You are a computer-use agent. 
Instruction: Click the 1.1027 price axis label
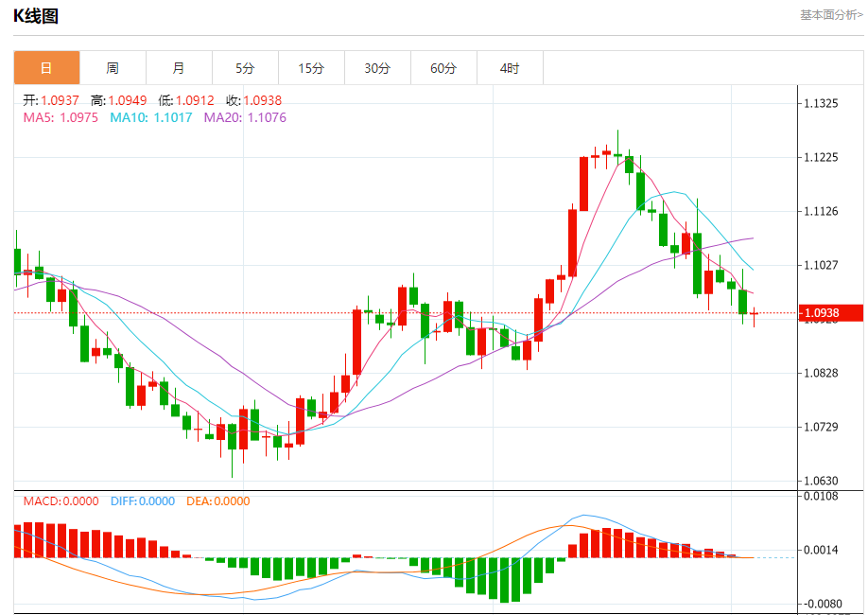[821, 265]
